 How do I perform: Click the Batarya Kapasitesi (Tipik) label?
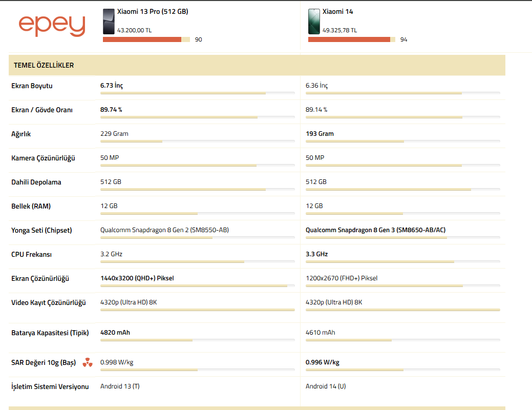click(x=50, y=333)
